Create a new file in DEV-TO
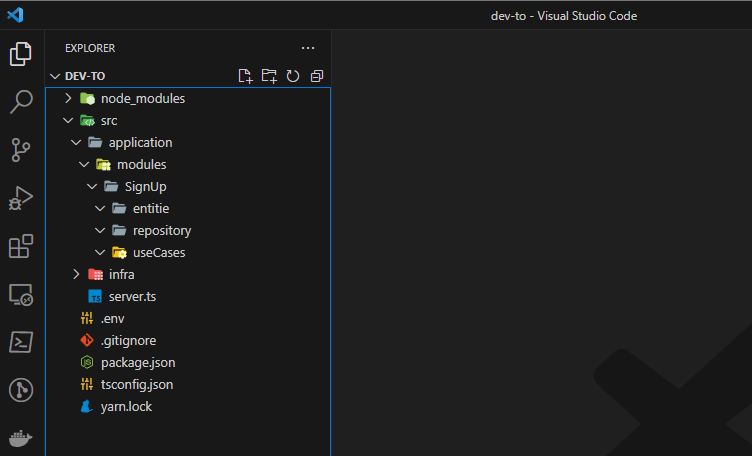752x456 pixels. pos(245,76)
